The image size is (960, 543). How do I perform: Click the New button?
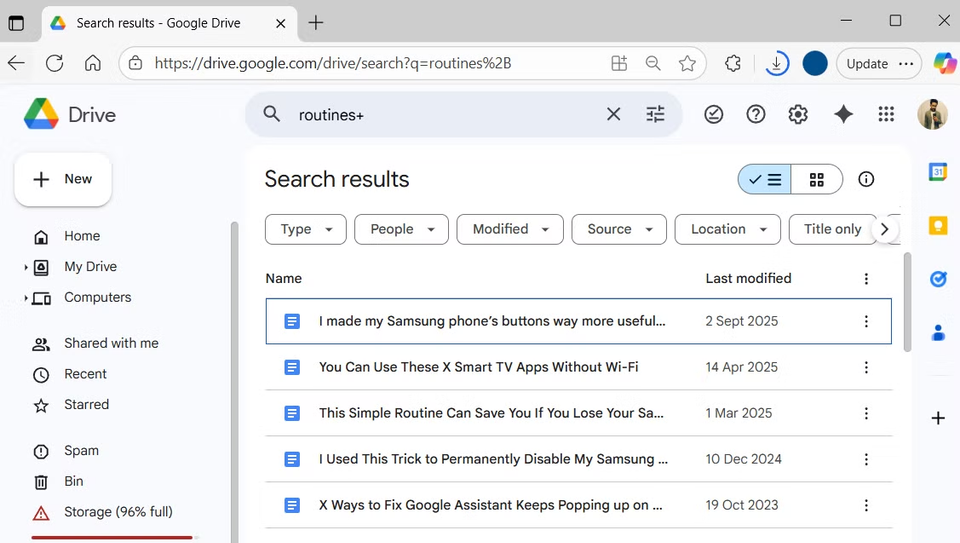pos(63,179)
